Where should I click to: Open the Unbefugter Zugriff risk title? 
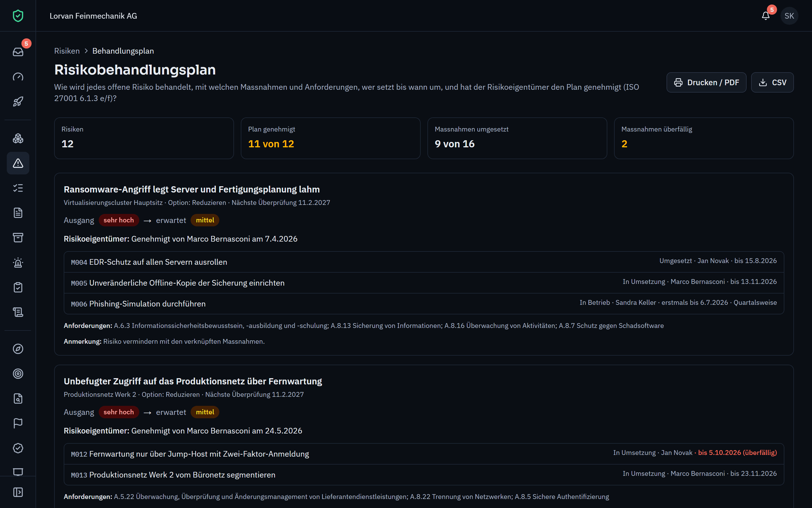tap(193, 381)
